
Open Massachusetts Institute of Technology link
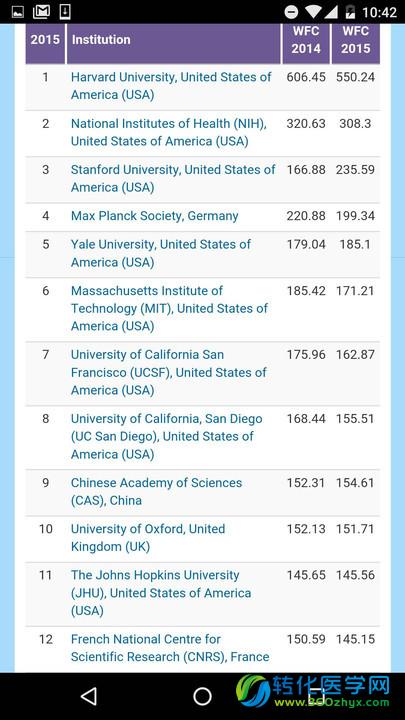[169, 308]
